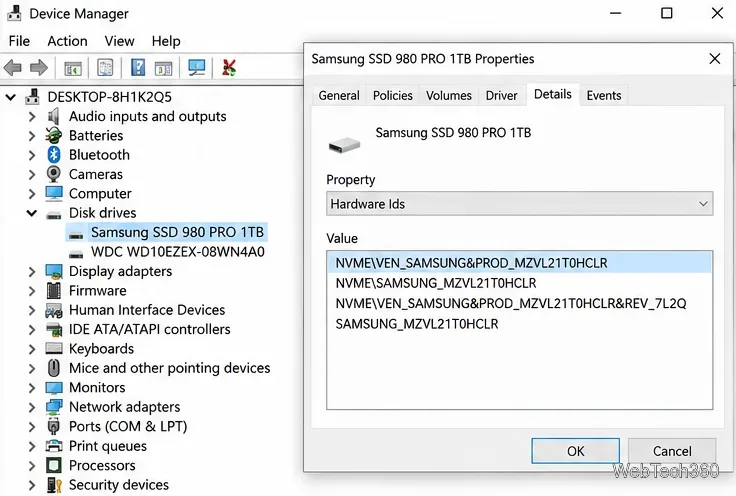Collapse the DESKTOP-8H1K2Q5 root node
Image resolution: width=736 pixels, height=496 pixels.
coord(10,97)
